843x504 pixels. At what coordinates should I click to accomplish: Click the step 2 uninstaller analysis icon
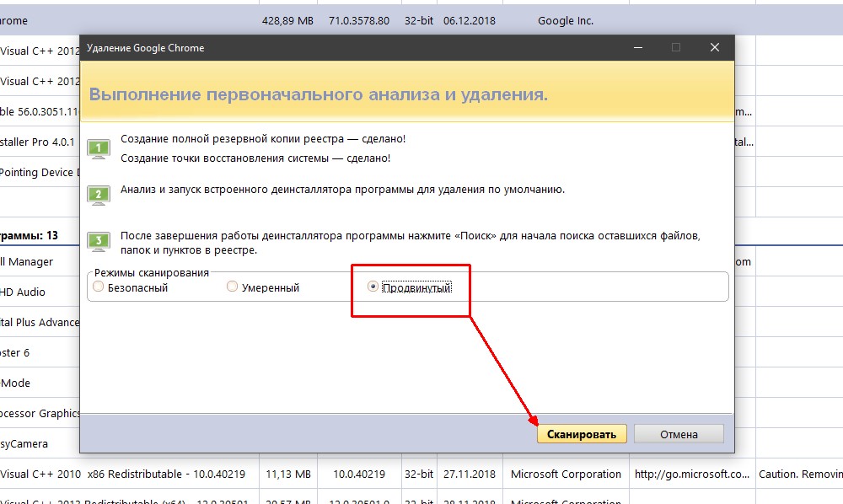99,196
